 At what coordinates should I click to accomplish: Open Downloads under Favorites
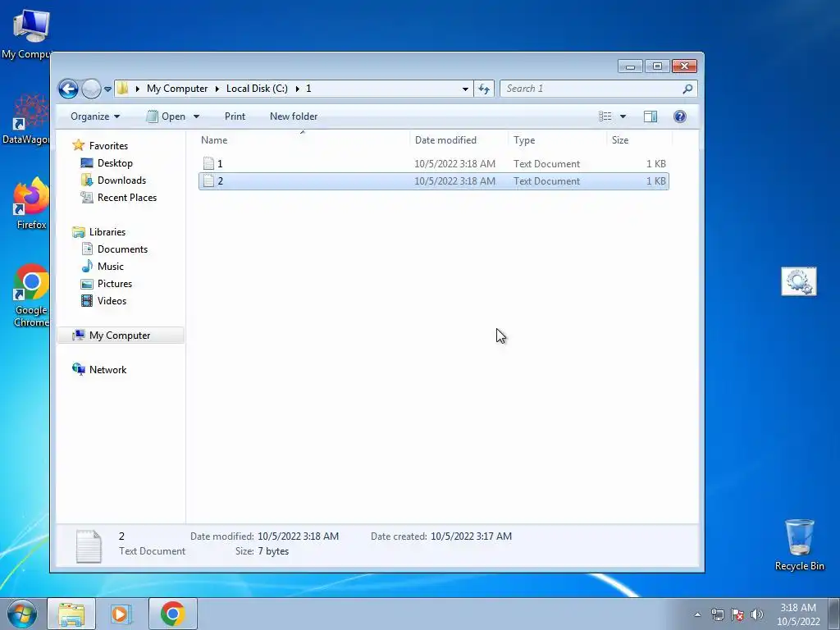(121, 180)
